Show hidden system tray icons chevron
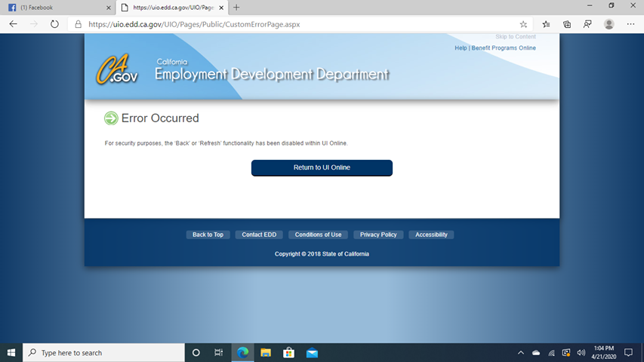The width and height of the screenshot is (644, 362). 521,352
